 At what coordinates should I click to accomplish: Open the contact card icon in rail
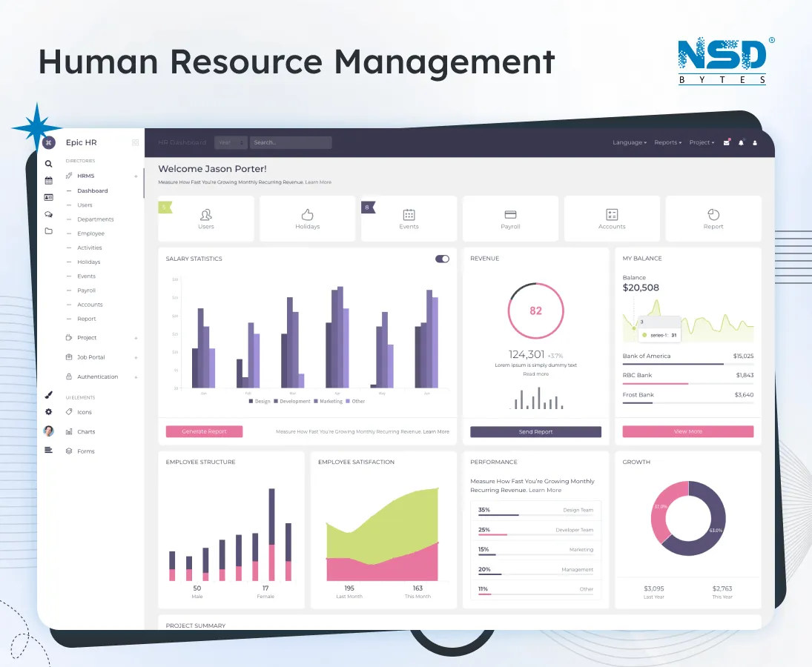click(49, 197)
